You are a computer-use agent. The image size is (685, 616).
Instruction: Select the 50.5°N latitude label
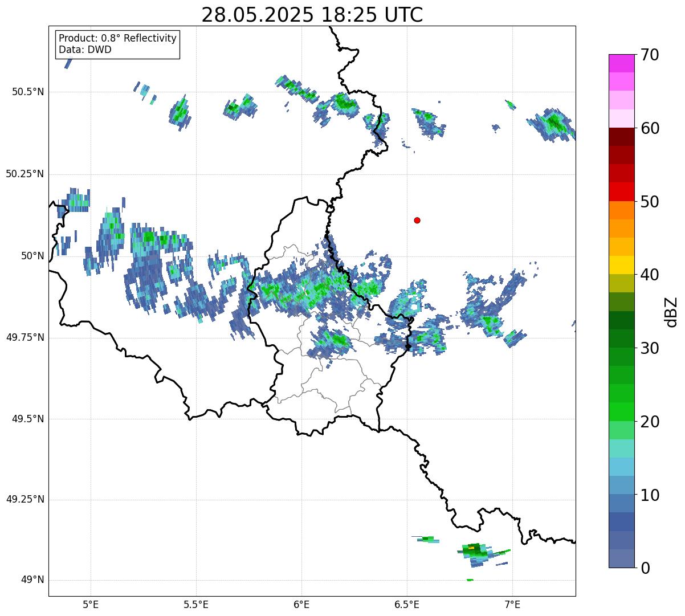[28, 92]
